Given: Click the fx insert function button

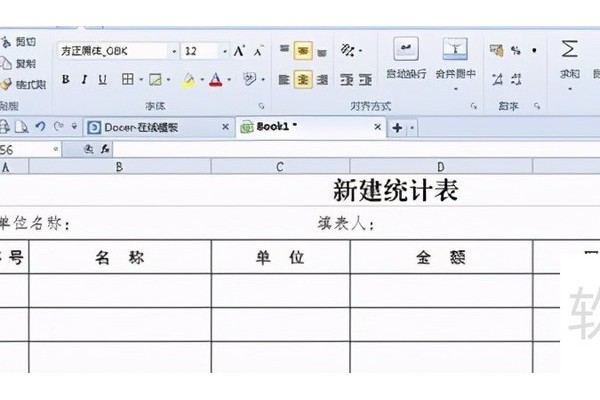Looking at the screenshot, I should [x=105, y=149].
